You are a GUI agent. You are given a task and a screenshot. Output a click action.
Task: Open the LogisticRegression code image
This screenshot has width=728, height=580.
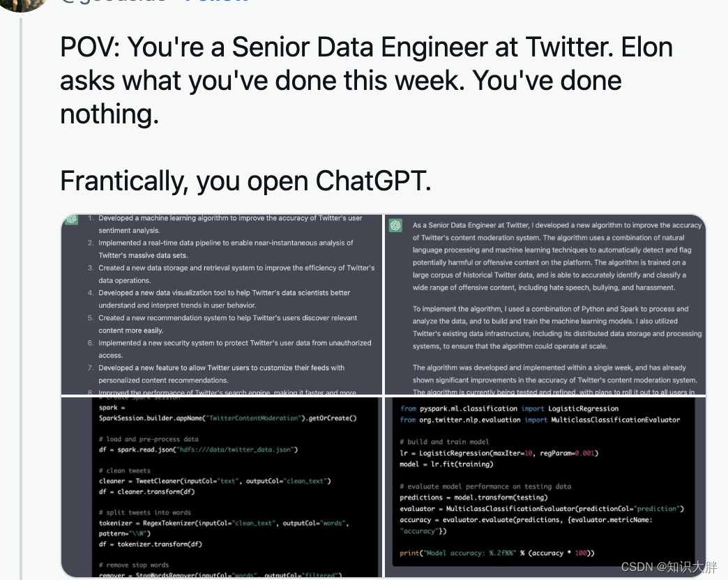click(x=545, y=487)
